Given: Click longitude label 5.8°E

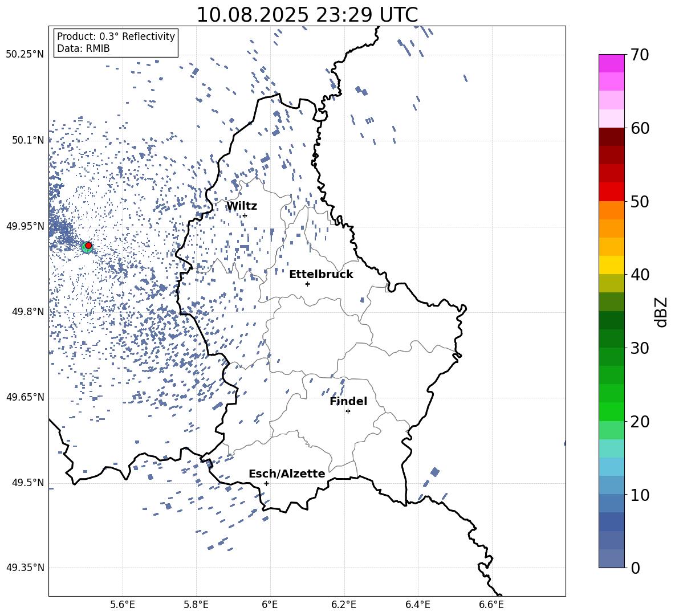Looking at the screenshot, I should click(x=196, y=605).
